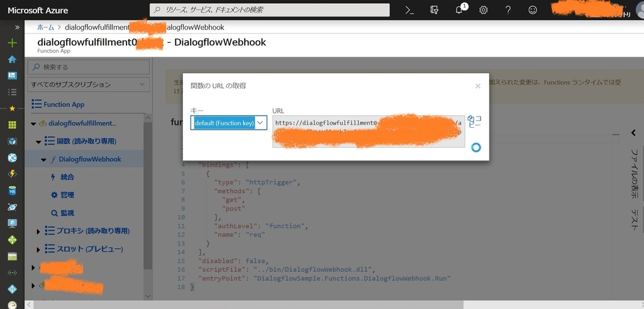Click "authLevel": "function" line in editor

tap(260, 226)
